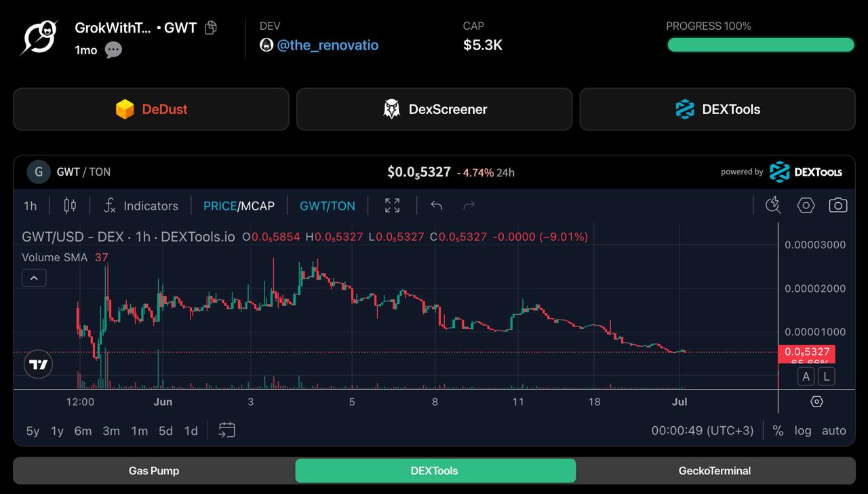The height and width of the screenshot is (494, 868).
Task: Click the $5.3K cap value
Action: [483, 45]
